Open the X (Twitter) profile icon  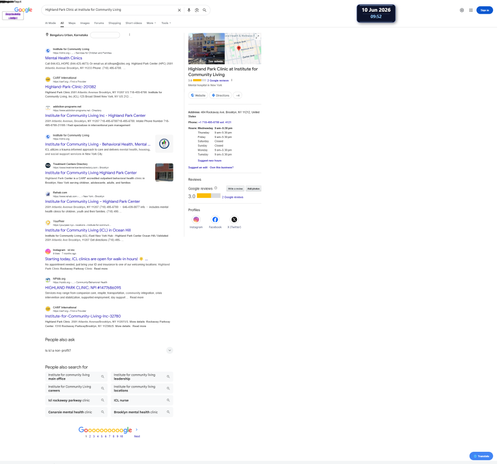click(234, 219)
